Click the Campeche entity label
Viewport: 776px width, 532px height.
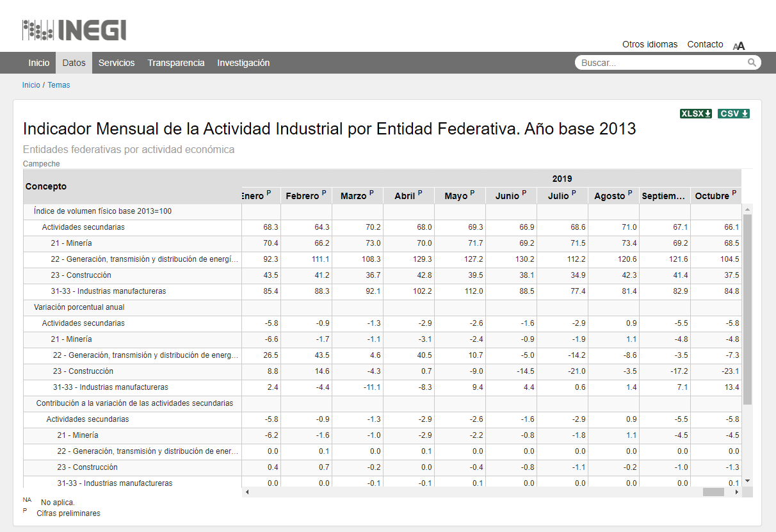click(42, 164)
